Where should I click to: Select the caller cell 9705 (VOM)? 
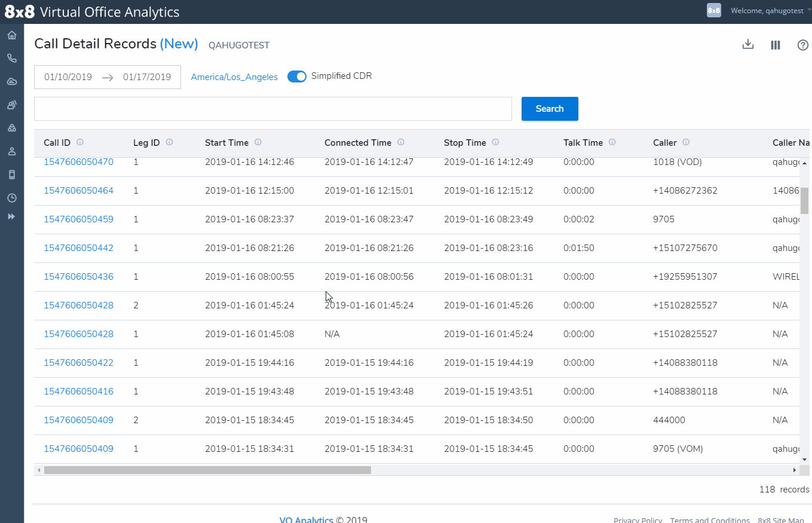(x=678, y=449)
